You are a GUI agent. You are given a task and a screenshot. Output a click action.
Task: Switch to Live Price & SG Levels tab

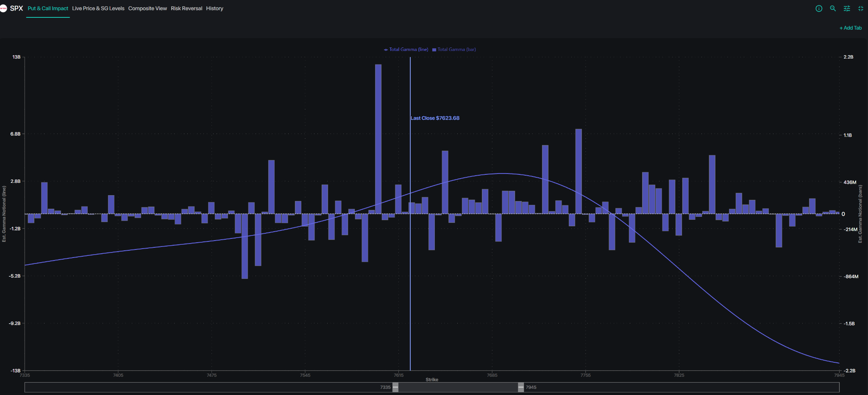98,8
